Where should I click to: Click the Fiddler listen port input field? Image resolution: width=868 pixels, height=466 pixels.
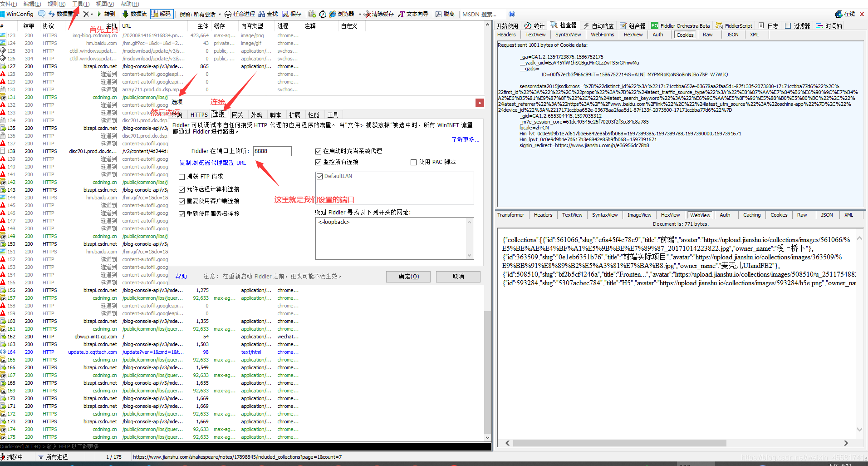pos(272,151)
